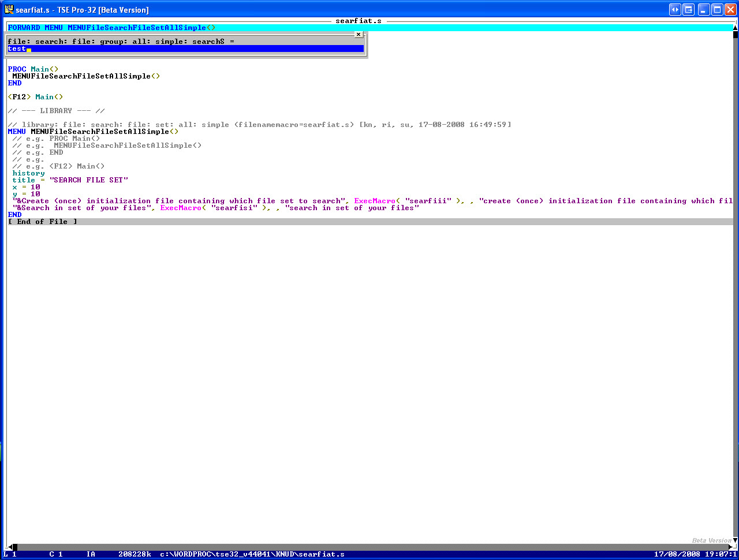Screen dimensions: 739x560
Task: Click the window-with-arrow title bar button
Action: coord(689,10)
